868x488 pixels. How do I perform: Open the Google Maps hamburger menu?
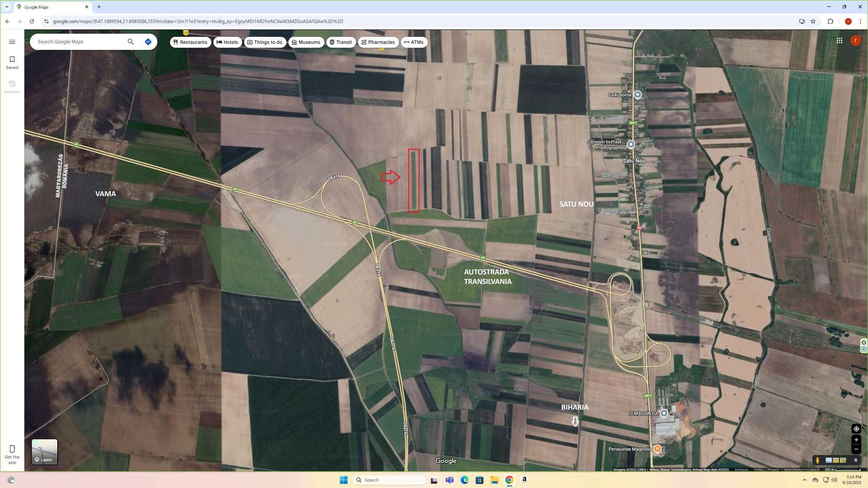(x=12, y=42)
